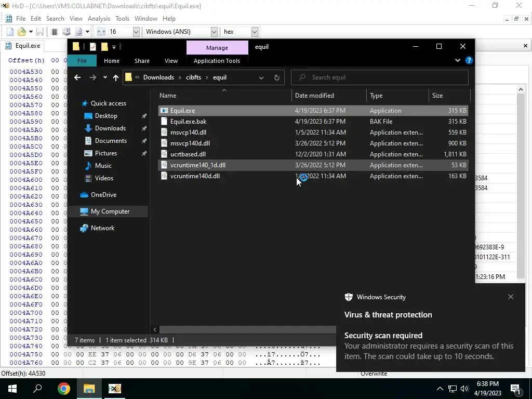Screen dimensions: 532x399
Task: Open address bar history dropdown
Action: [x=261, y=78]
